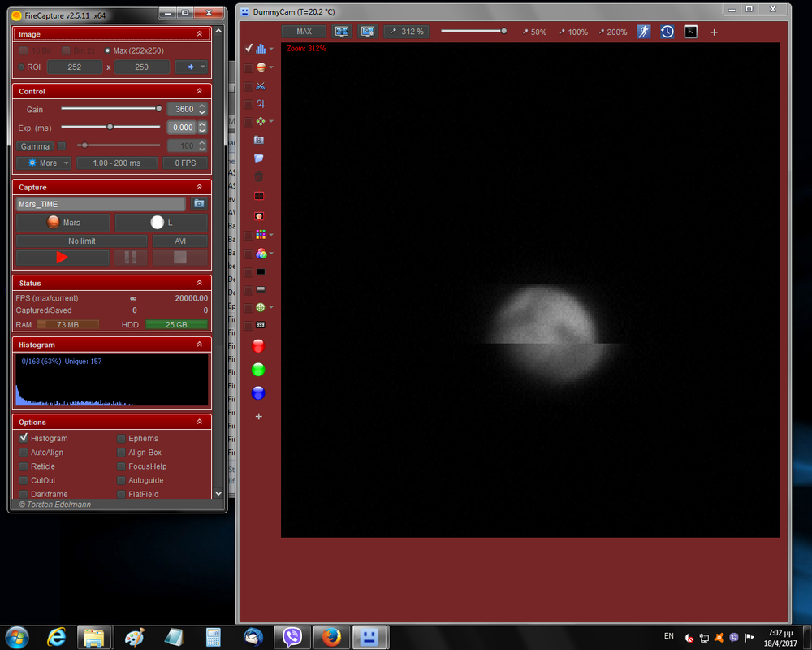This screenshot has width=812, height=650.
Task: Collapse the Control panel section
Action: coord(200,92)
